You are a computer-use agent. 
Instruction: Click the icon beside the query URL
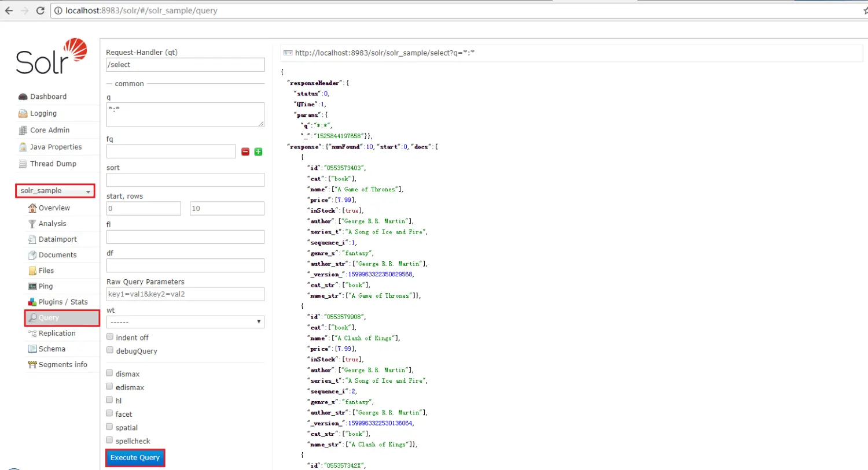[x=288, y=53]
